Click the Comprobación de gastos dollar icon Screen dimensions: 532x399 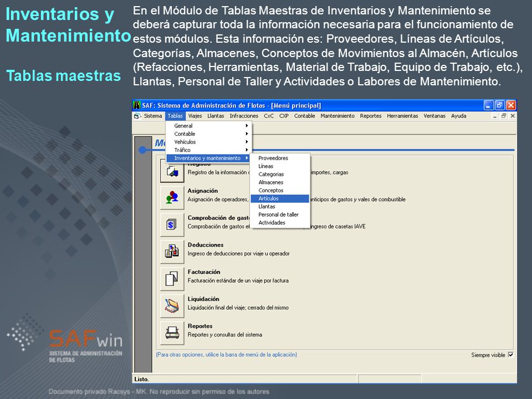[x=172, y=224]
